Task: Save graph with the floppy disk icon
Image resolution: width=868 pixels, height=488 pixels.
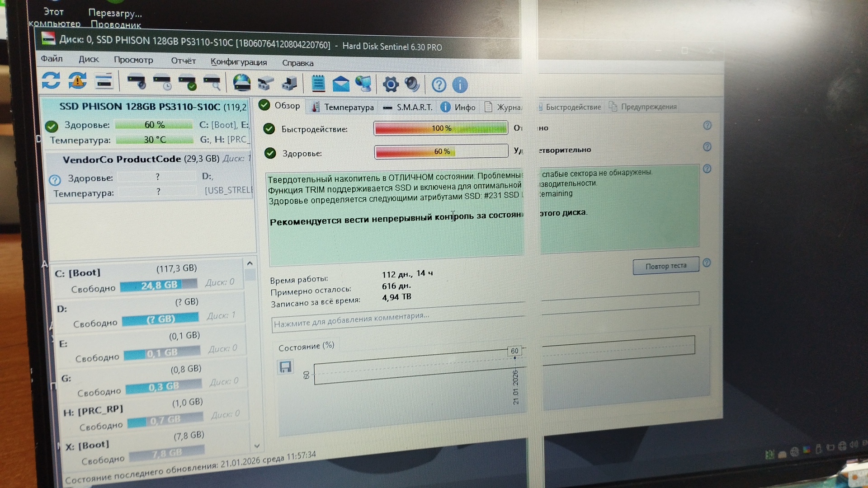Action: (x=285, y=367)
